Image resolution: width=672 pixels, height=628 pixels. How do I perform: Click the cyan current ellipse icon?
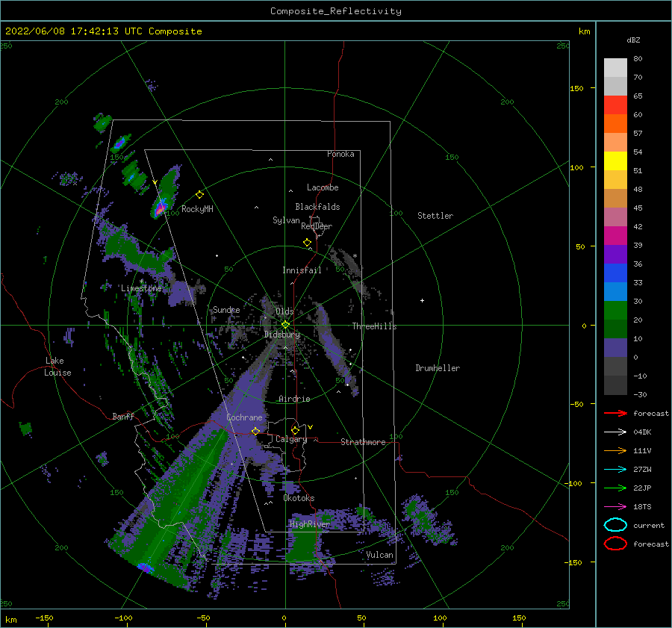click(615, 525)
